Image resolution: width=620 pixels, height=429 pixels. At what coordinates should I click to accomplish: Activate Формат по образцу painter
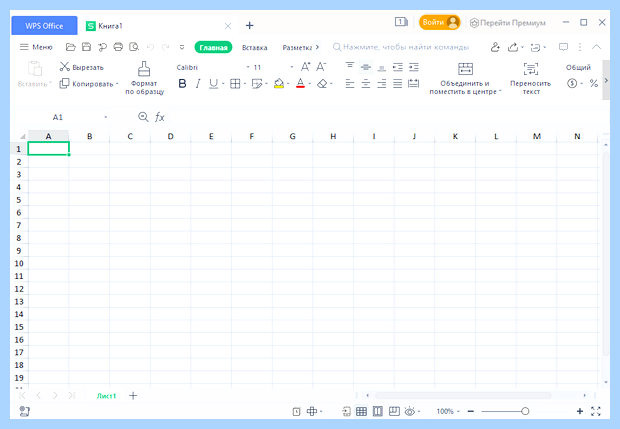click(x=144, y=78)
